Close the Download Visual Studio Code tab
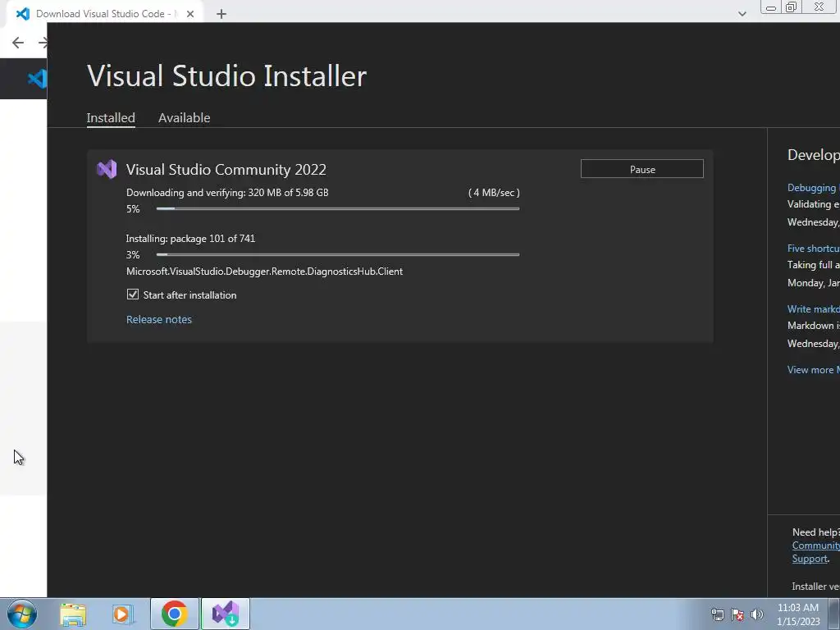Image resolution: width=840 pixels, height=630 pixels. point(190,14)
